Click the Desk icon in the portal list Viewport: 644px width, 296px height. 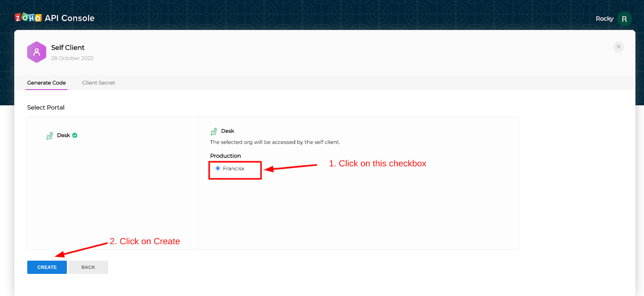point(50,136)
